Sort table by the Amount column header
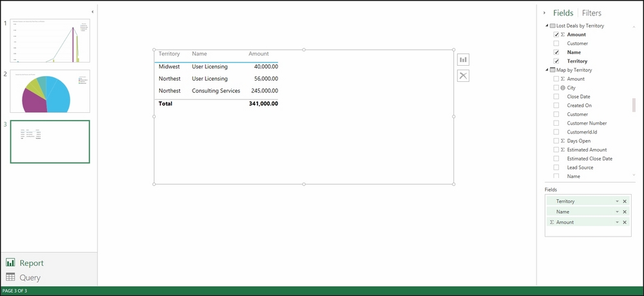This screenshot has height=296, width=644. click(258, 54)
